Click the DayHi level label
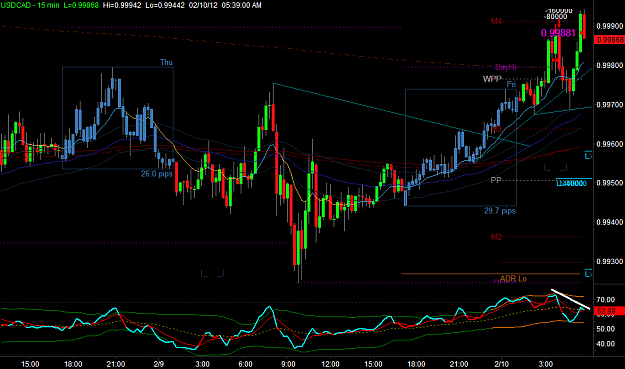The width and height of the screenshot is (625, 369). pyautogui.click(x=505, y=67)
